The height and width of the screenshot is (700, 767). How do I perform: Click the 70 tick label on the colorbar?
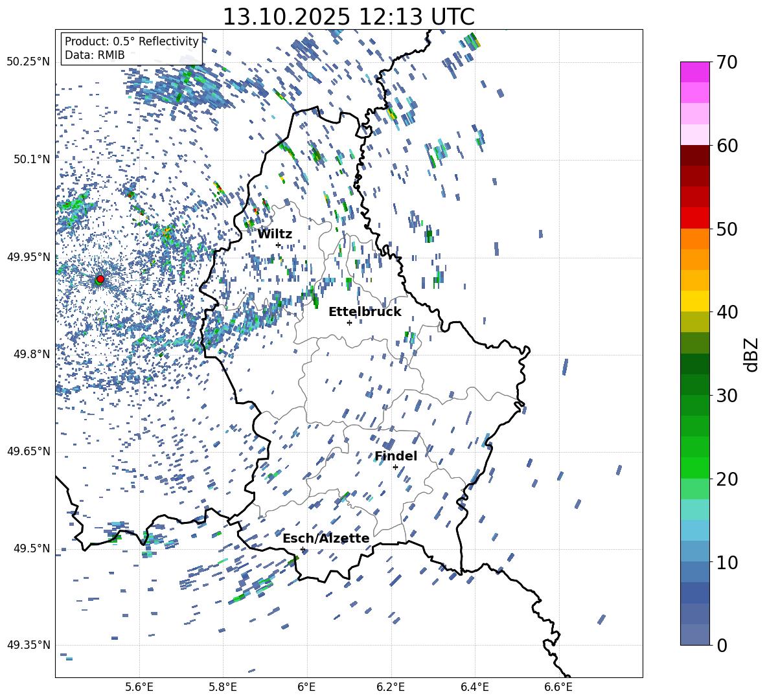727,63
